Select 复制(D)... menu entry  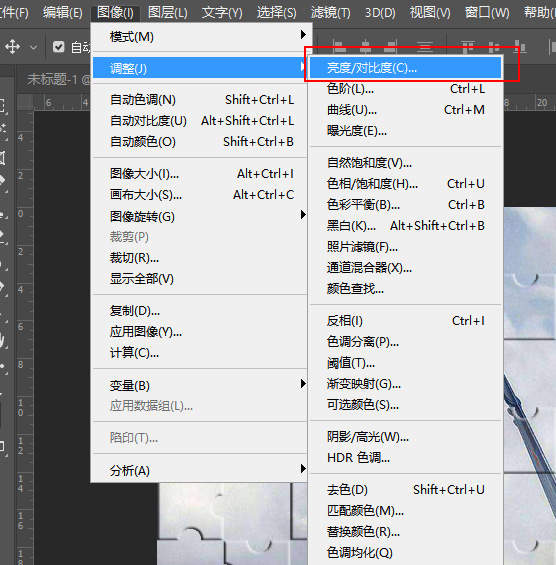[200, 311]
